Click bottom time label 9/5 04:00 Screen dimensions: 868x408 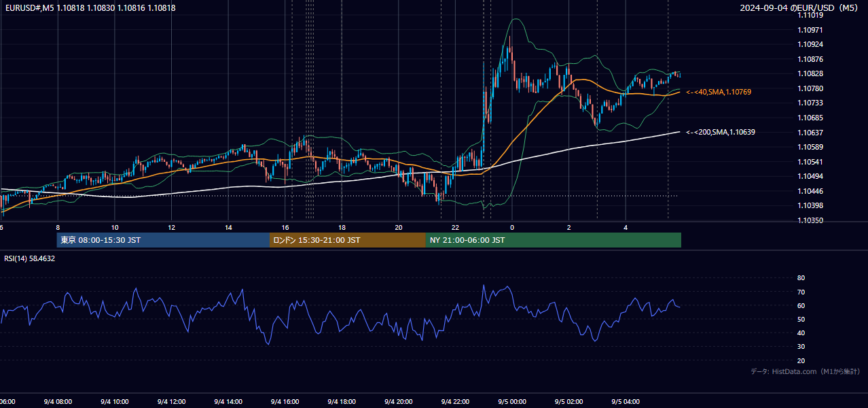click(626, 402)
